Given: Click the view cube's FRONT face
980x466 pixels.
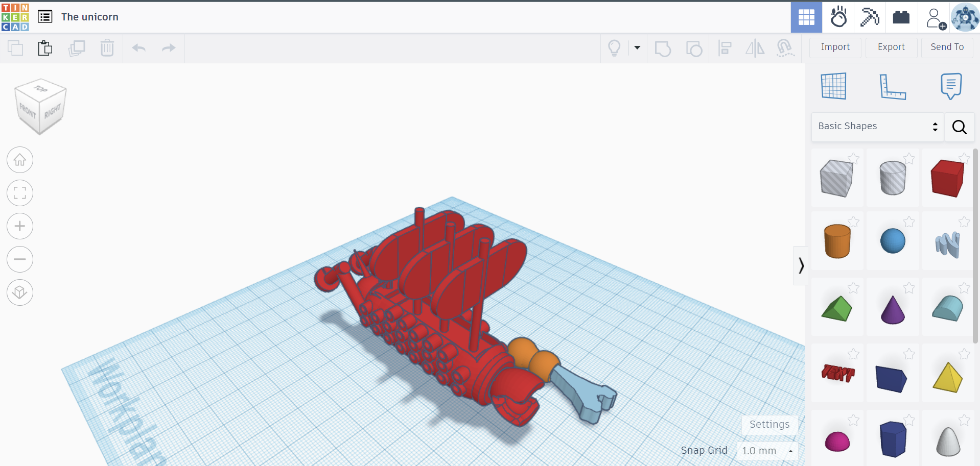Looking at the screenshot, I should click(28, 110).
